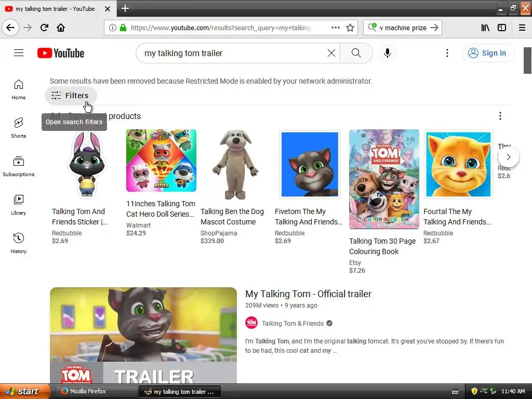Open the Firefox Library icon
This screenshot has width=532, height=399.
pyautogui.click(x=485, y=28)
